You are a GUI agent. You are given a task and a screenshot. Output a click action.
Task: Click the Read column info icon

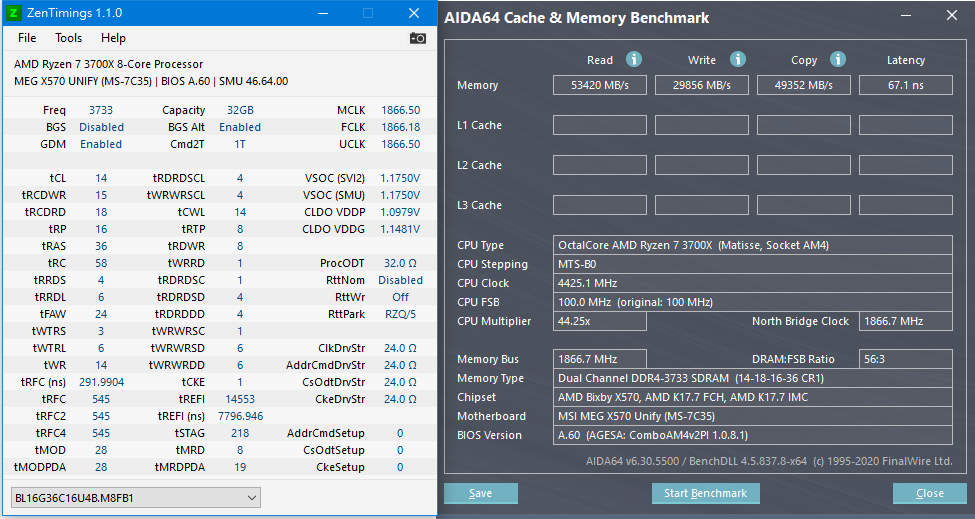coord(634,60)
